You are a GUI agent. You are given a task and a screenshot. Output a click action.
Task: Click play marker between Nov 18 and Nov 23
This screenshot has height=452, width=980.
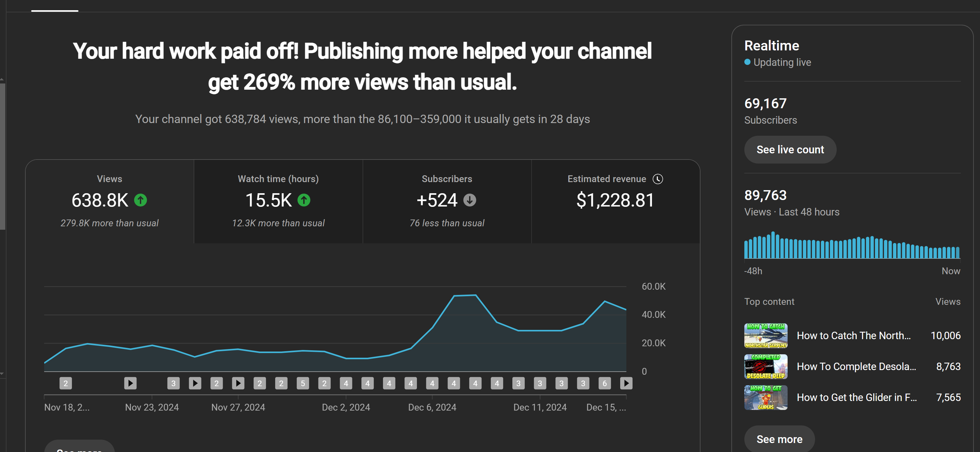[x=130, y=383]
